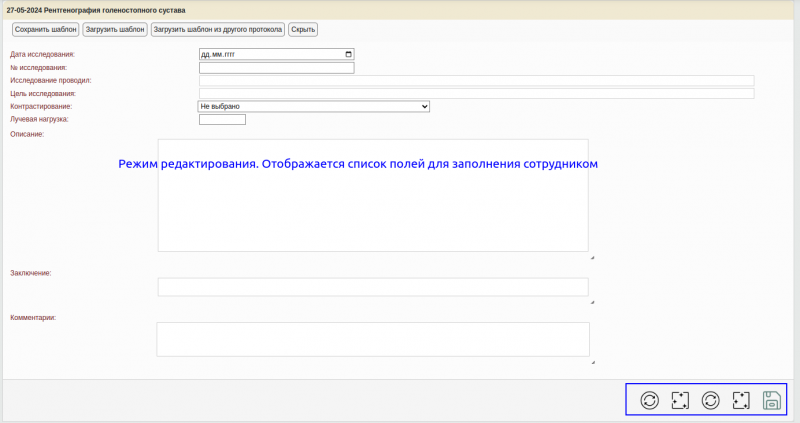Click the green floppy disk save icon
Viewport: 800px width, 423px height.
(x=771, y=400)
